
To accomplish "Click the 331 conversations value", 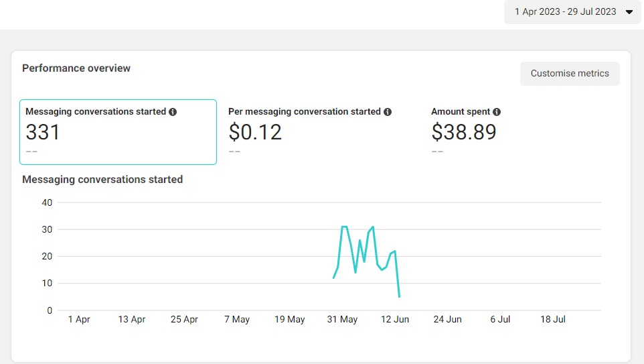I will (x=43, y=133).
